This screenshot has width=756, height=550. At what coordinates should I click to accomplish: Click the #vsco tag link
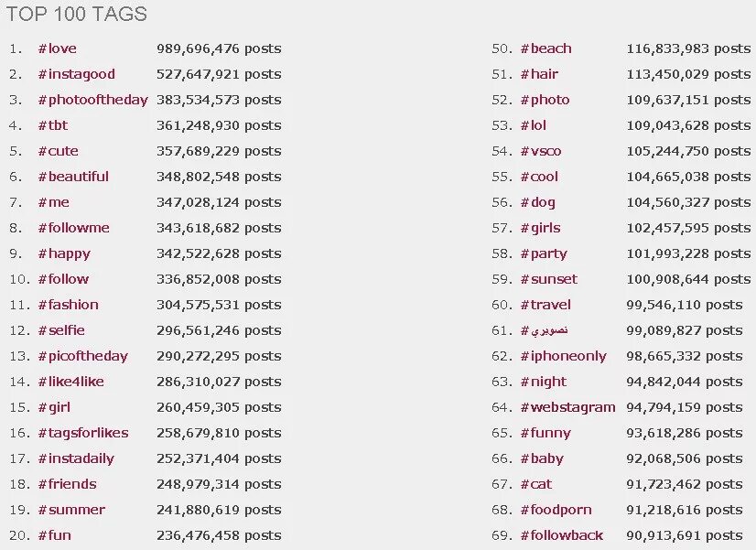541,151
